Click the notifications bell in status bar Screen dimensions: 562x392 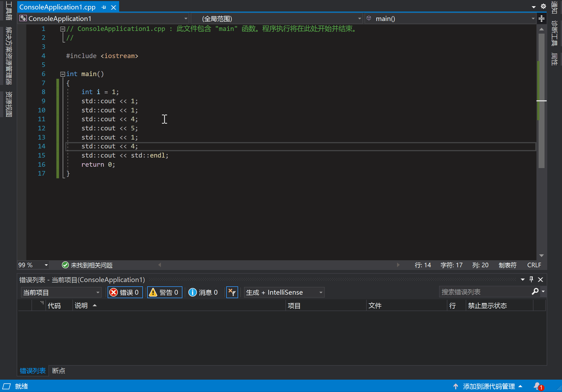point(537,386)
